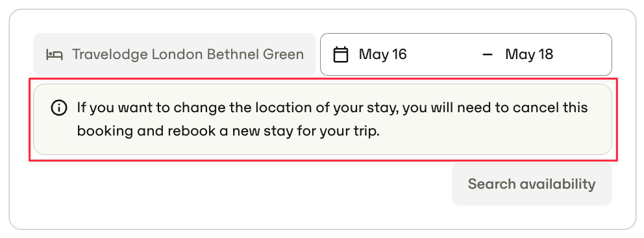Click the word "Search" on the grey button
This screenshot has width=644, height=238.
pyautogui.click(x=491, y=184)
